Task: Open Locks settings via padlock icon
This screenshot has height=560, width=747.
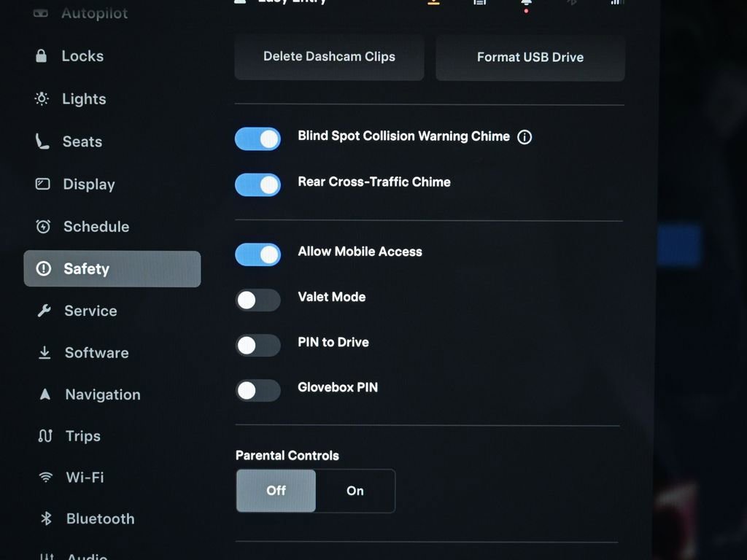Action: click(x=42, y=55)
